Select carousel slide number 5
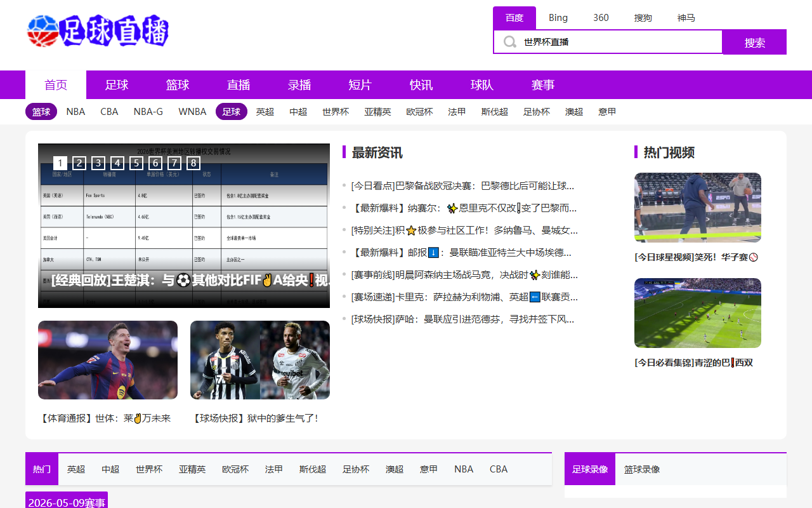 [x=136, y=163]
